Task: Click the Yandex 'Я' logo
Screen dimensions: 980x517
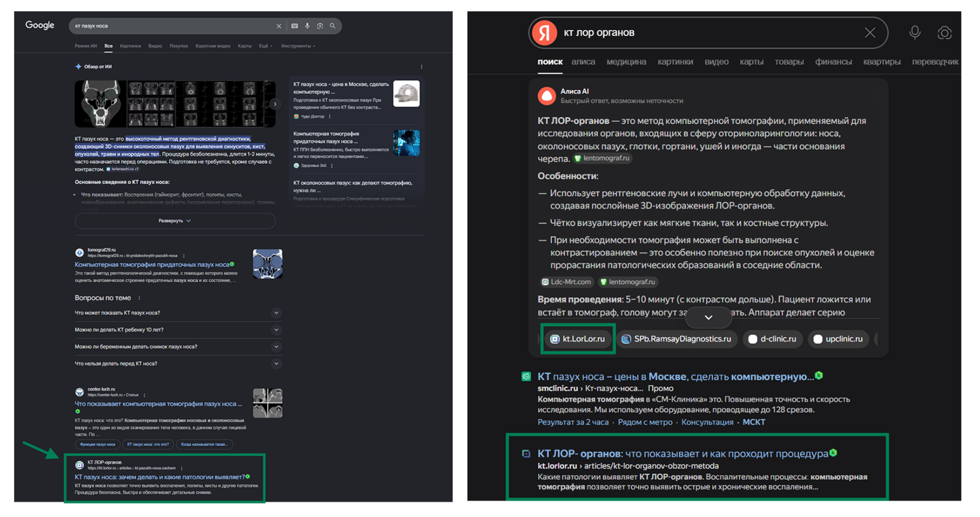Action: 544,33
